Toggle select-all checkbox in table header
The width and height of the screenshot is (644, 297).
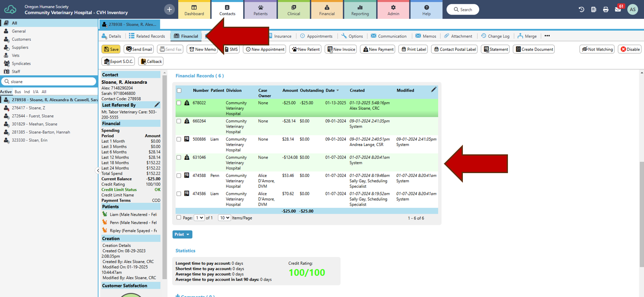click(x=179, y=91)
